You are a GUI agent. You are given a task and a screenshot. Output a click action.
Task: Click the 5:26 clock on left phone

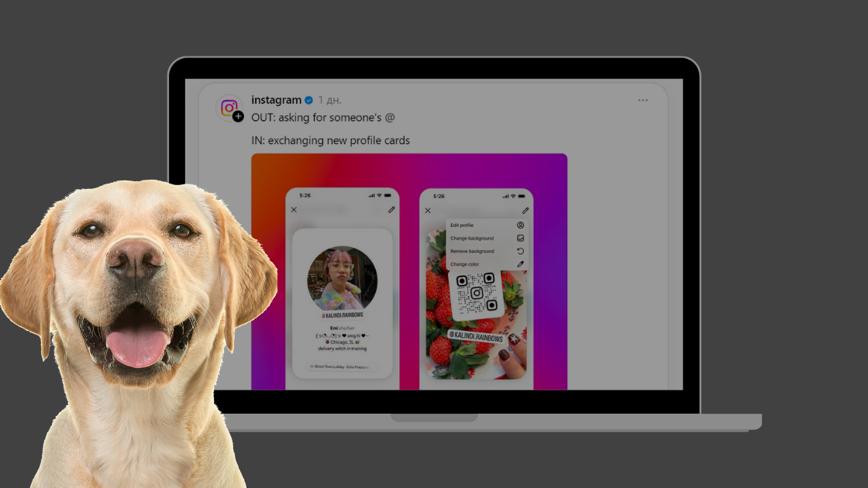305,195
